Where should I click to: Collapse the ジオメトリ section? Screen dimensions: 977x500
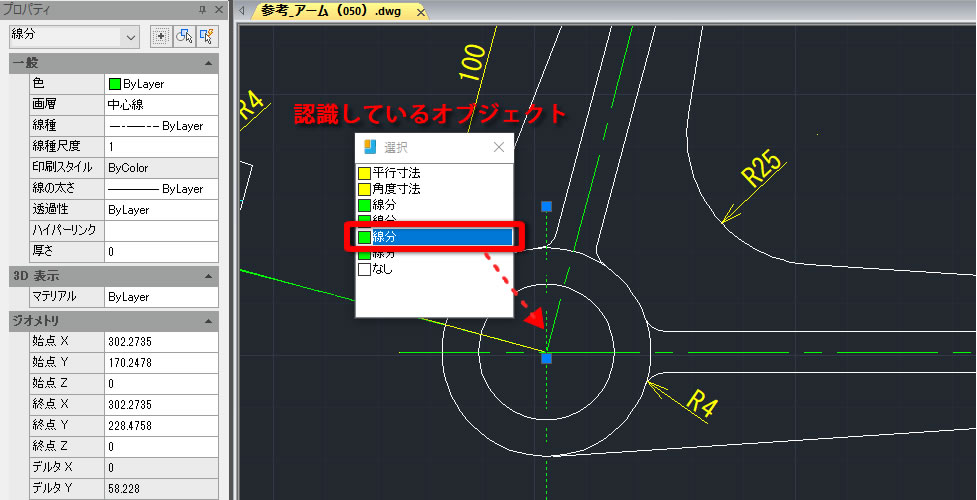207,322
